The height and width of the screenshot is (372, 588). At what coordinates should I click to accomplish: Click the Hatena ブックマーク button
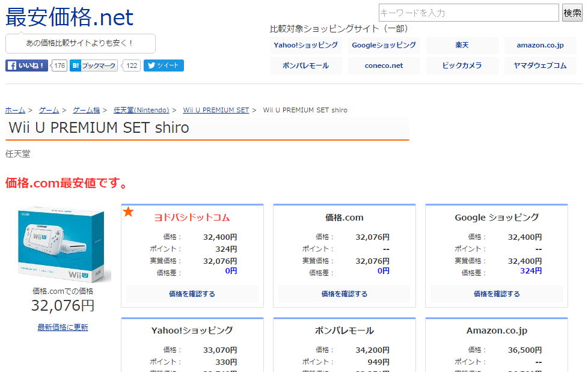(94, 66)
